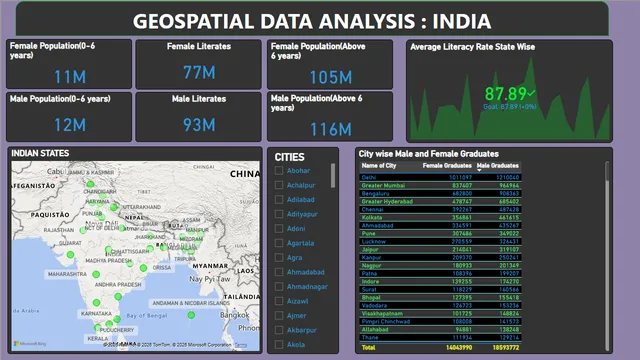Click the graduates table vertical scrollbar

point(607,171)
